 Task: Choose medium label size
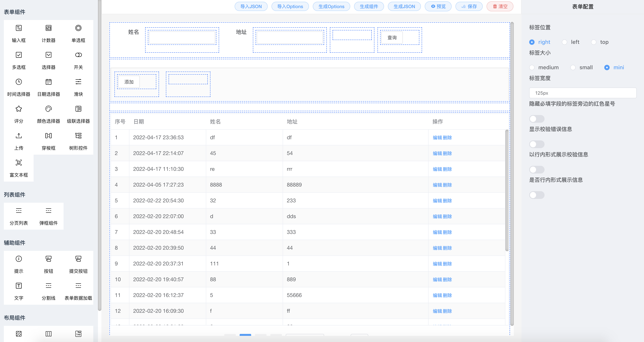(x=532, y=68)
